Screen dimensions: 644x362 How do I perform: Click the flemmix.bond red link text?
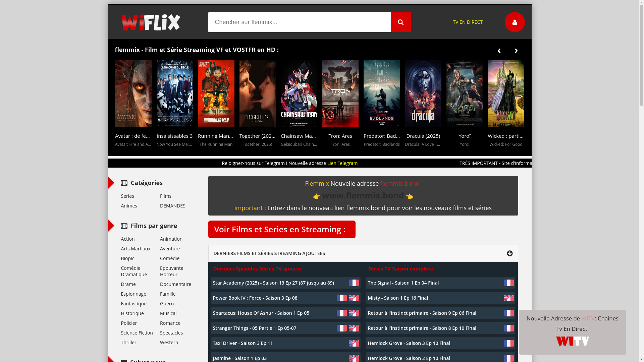pyautogui.click(x=400, y=184)
